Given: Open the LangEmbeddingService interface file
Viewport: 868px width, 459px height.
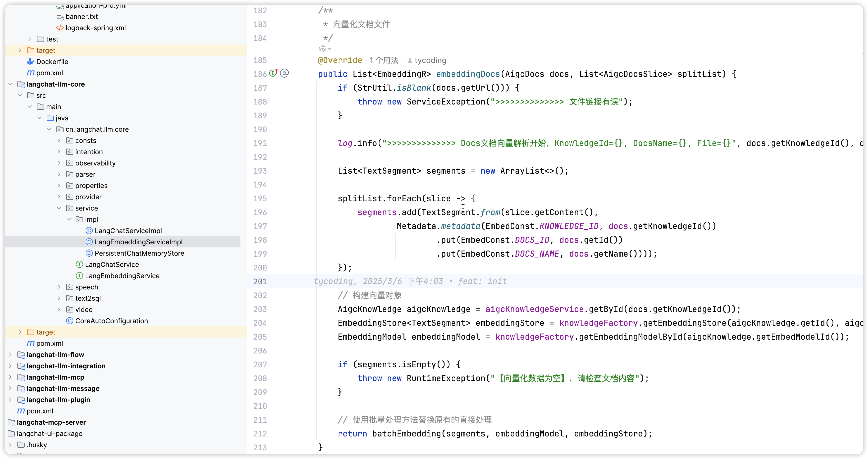Looking at the screenshot, I should (x=122, y=276).
